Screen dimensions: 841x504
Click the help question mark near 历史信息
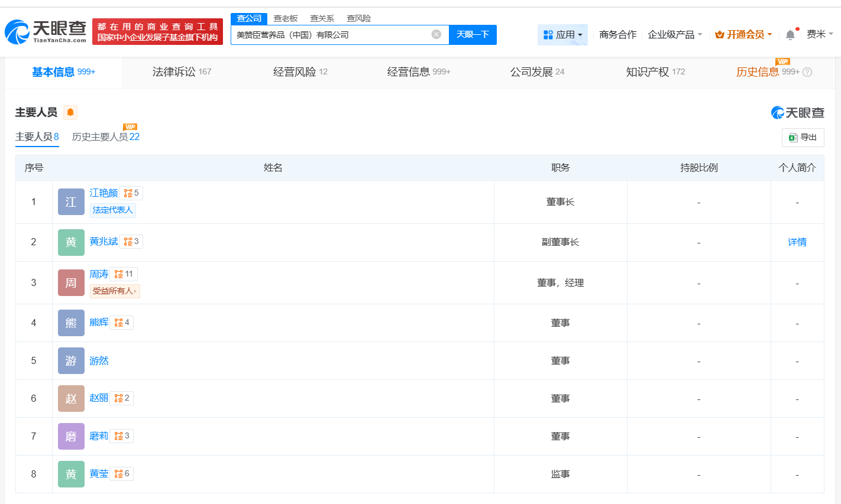point(807,72)
